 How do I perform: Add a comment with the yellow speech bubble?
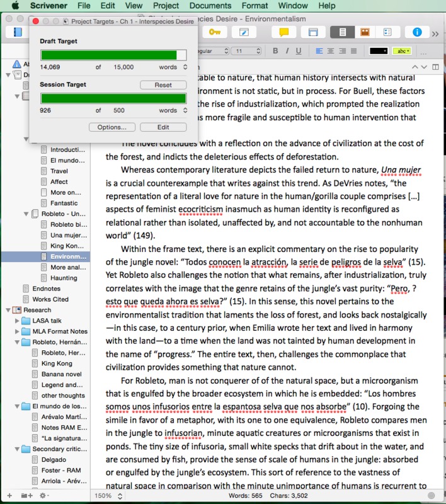click(284, 32)
